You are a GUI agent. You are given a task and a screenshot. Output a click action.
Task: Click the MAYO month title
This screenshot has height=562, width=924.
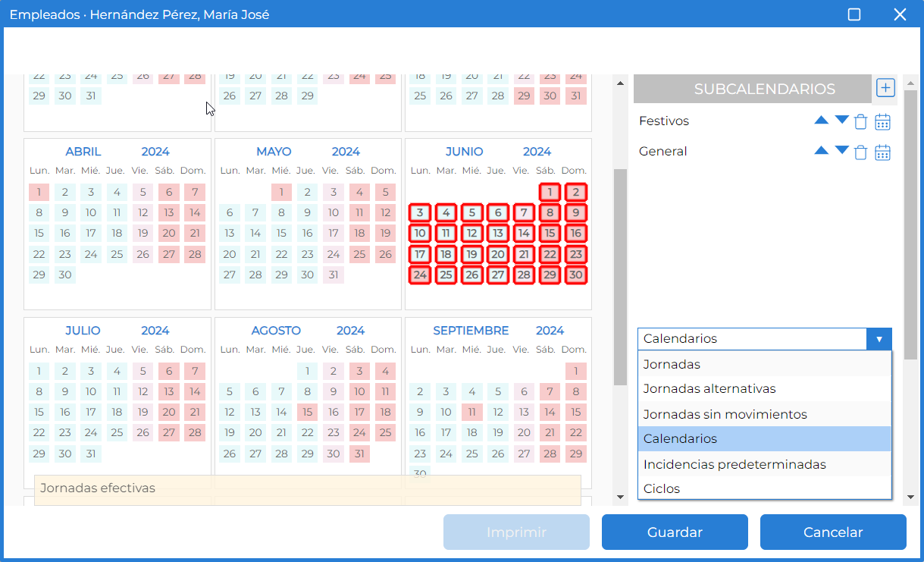[274, 152]
